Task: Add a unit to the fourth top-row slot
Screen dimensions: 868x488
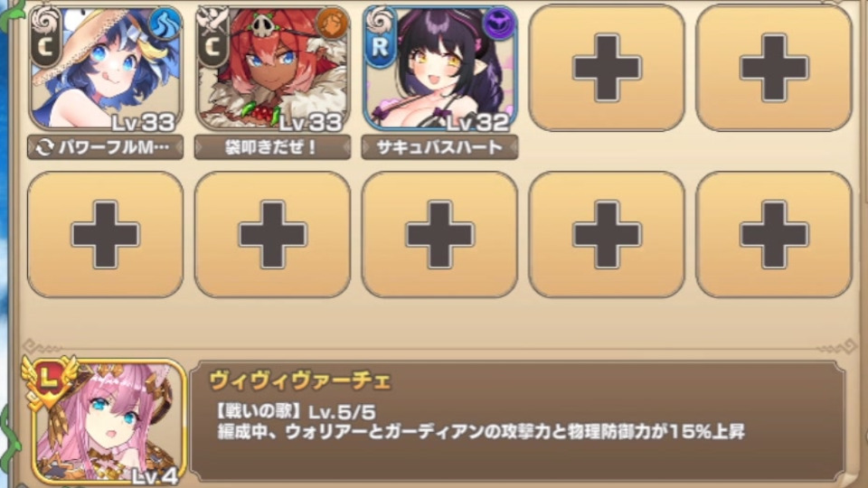Action: click(607, 68)
